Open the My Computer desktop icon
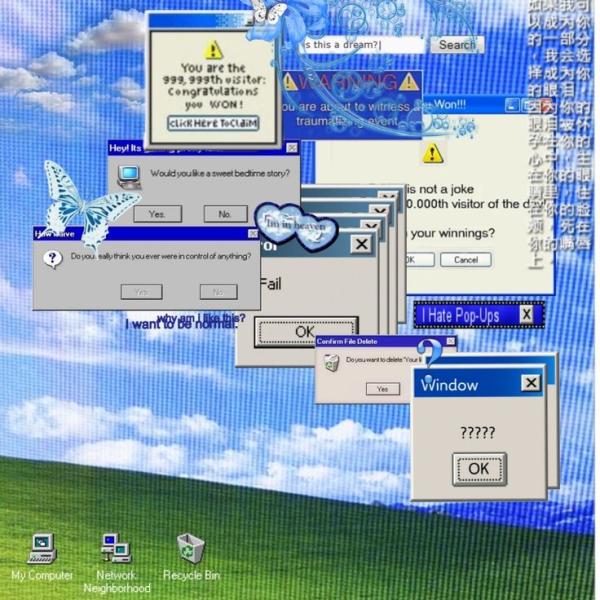The height and width of the screenshot is (600, 600). pos(42,556)
